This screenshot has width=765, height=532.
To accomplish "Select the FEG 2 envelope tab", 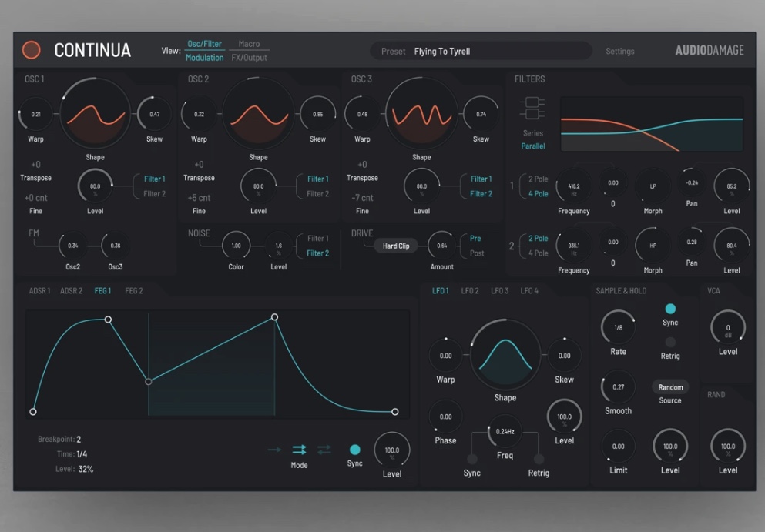I will [x=134, y=291].
